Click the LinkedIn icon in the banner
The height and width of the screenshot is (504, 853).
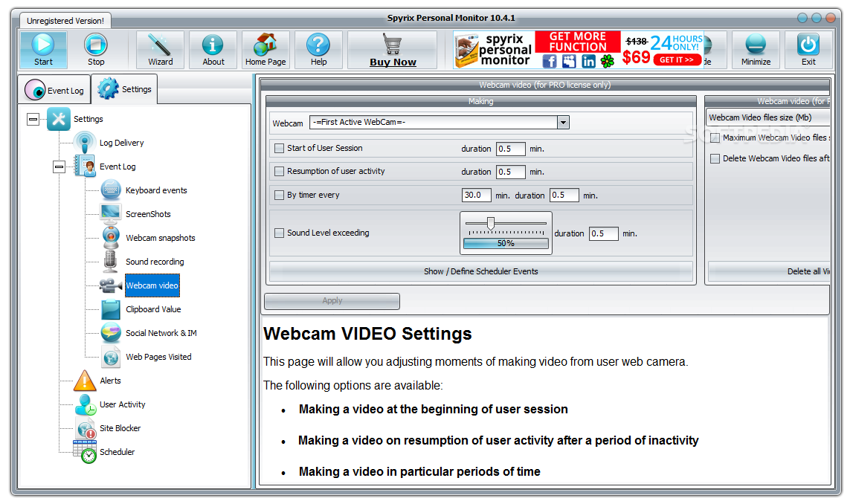[588, 61]
